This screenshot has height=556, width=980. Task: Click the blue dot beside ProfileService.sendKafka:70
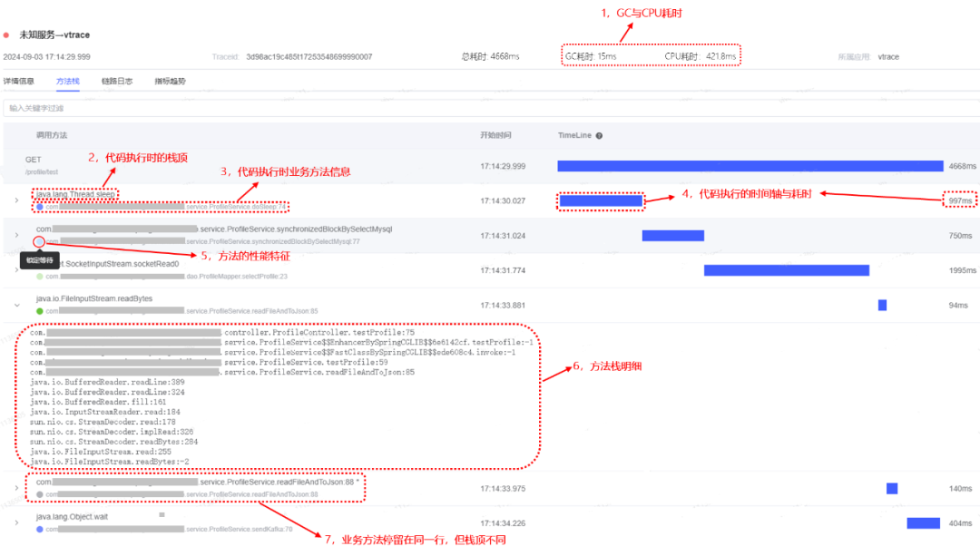pos(40,529)
